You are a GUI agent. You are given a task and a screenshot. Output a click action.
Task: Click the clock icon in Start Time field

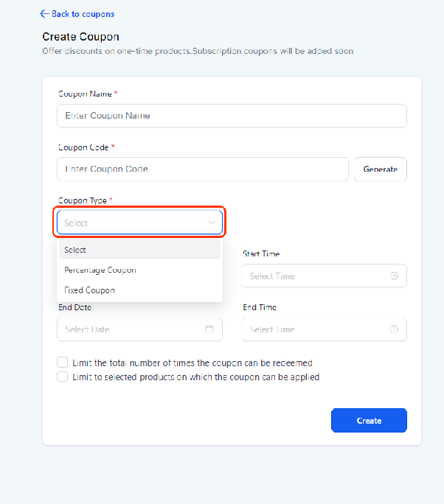tap(394, 276)
